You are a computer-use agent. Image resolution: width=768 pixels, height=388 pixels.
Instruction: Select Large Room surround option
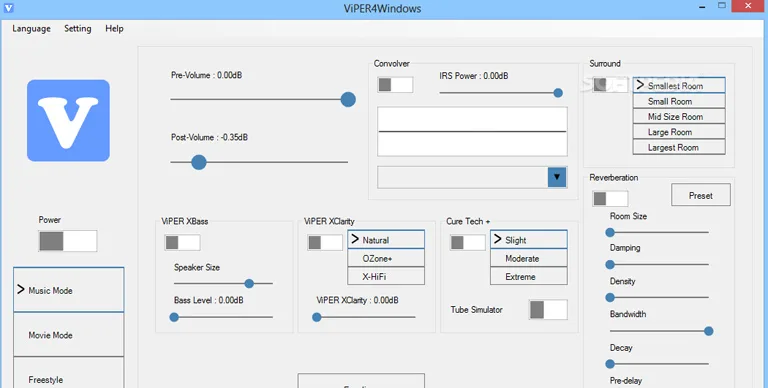click(679, 131)
